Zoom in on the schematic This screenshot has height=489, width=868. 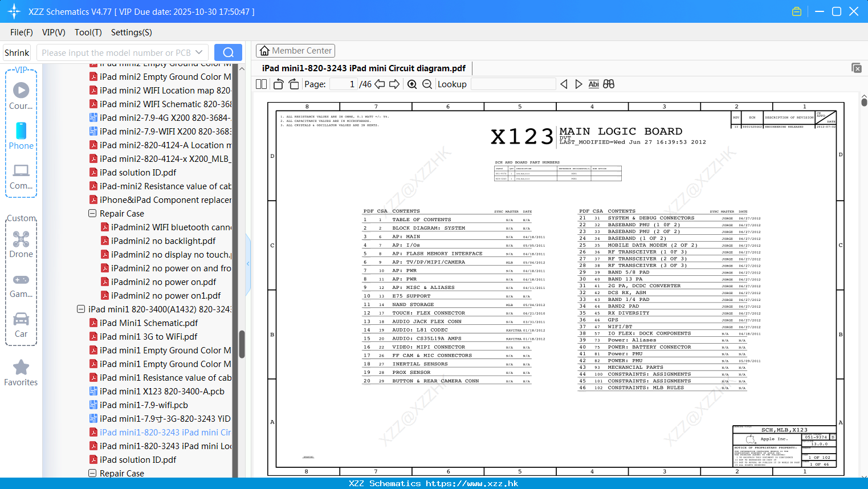coord(412,84)
